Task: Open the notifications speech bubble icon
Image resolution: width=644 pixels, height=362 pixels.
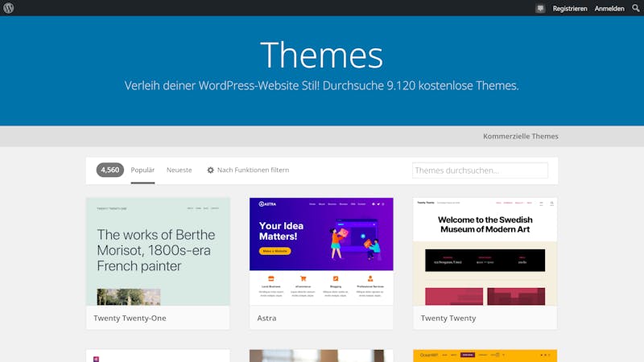Action: [540, 8]
